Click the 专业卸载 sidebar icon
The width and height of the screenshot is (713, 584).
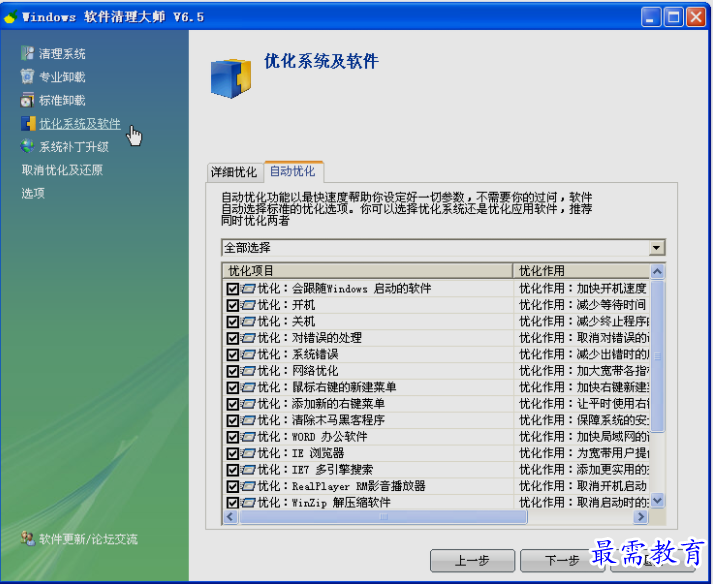pos(27,76)
